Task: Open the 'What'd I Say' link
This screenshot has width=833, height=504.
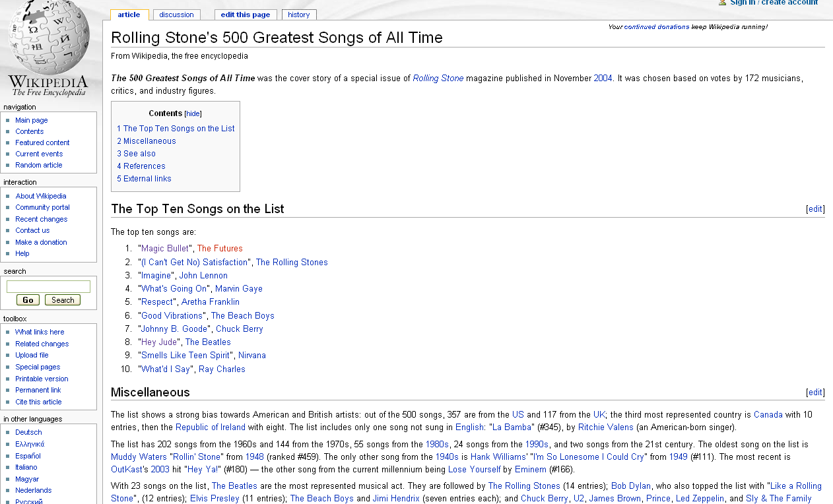Action: click(166, 369)
